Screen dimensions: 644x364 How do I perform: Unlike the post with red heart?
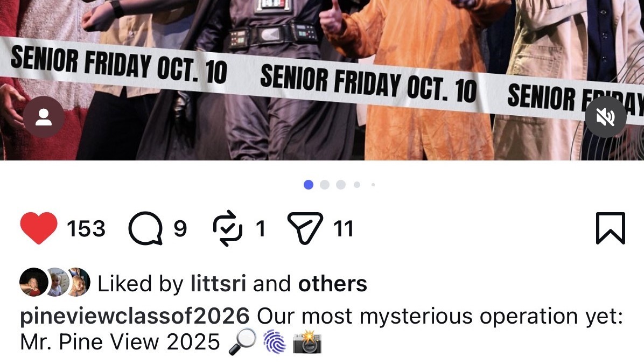[39, 228]
